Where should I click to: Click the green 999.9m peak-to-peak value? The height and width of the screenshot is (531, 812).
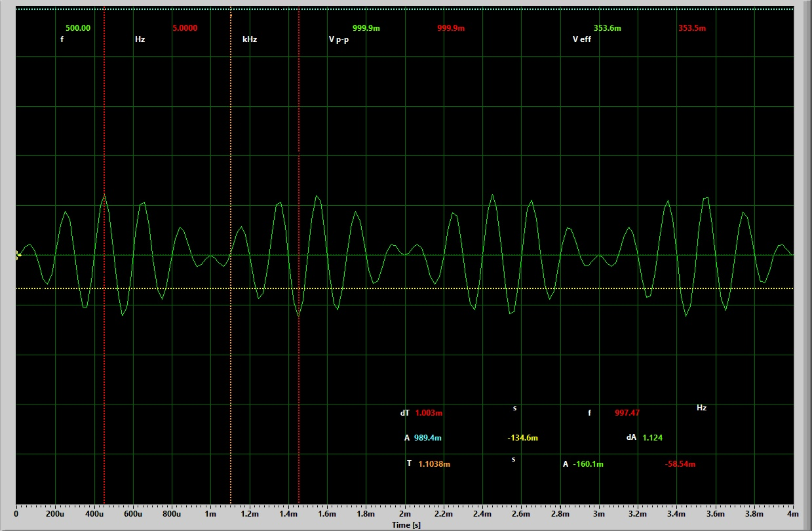tap(366, 28)
